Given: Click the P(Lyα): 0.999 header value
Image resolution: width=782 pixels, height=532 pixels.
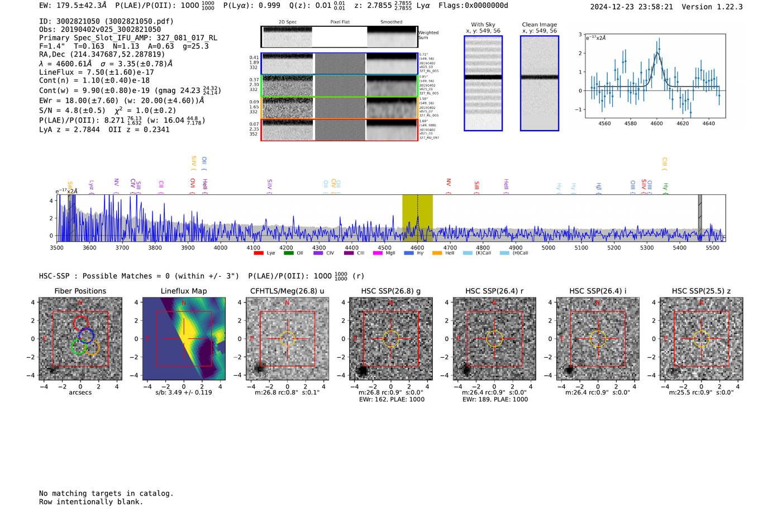Looking at the screenshot, I should pos(252,6).
